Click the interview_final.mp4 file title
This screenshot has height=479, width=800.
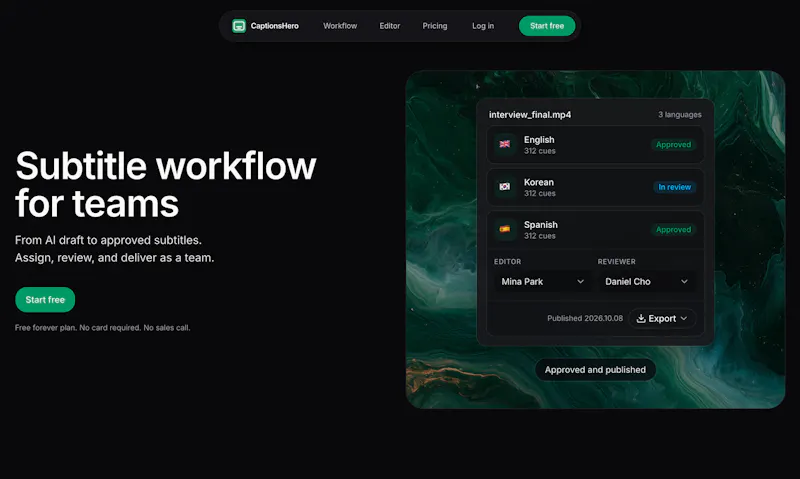click(x=530, y=115)
